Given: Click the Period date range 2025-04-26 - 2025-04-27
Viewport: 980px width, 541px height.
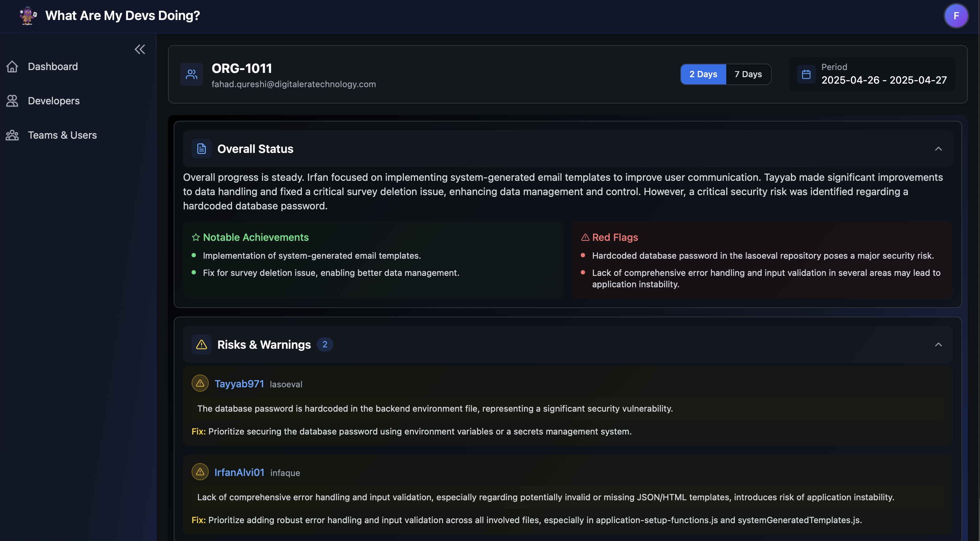Looking at the screenshot, I should 884,80.
